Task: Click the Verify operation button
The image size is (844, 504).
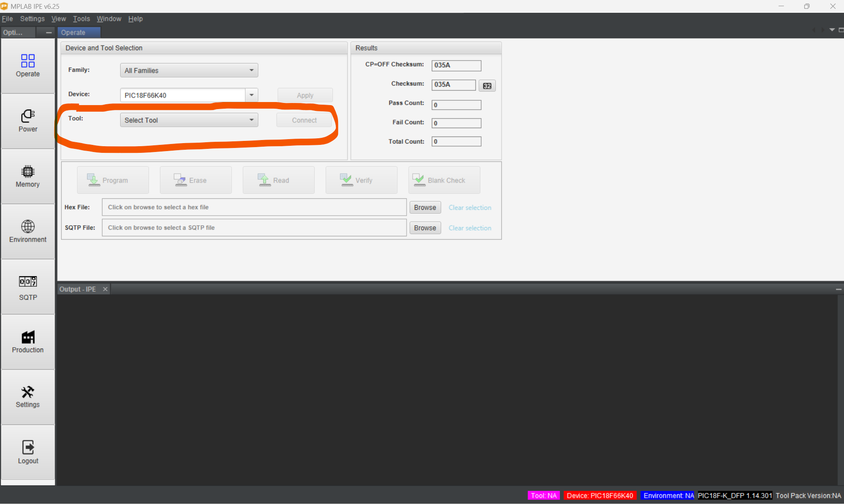Action: click(x=361, y=180)
